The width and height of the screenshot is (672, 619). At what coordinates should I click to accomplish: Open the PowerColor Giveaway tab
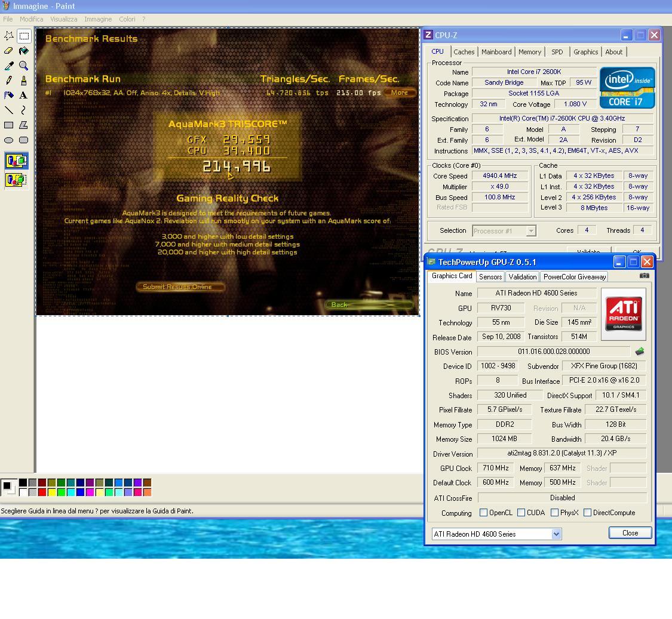pos(574,277)
